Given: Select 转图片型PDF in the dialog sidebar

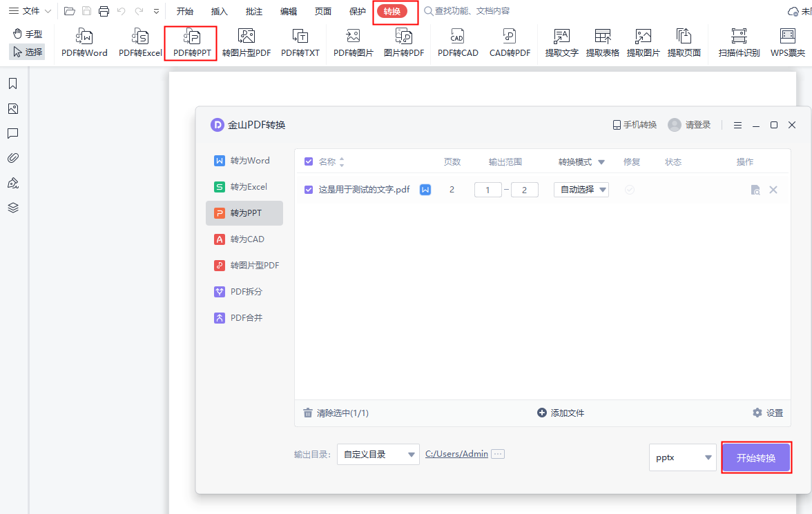Looking at the screenshot, I should pyautogui.click(x=244, y=266).
